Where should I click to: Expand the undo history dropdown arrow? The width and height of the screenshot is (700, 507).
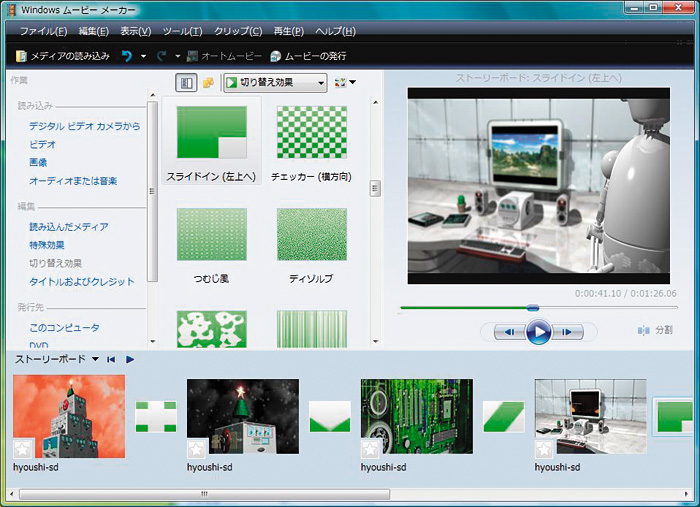click(x=143, y=56)
